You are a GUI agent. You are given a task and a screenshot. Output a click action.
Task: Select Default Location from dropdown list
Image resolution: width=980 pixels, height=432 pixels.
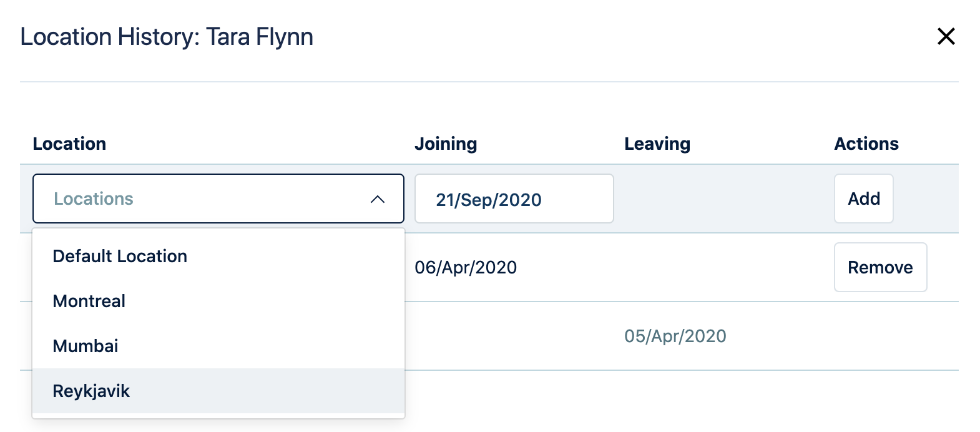[120, 256]
